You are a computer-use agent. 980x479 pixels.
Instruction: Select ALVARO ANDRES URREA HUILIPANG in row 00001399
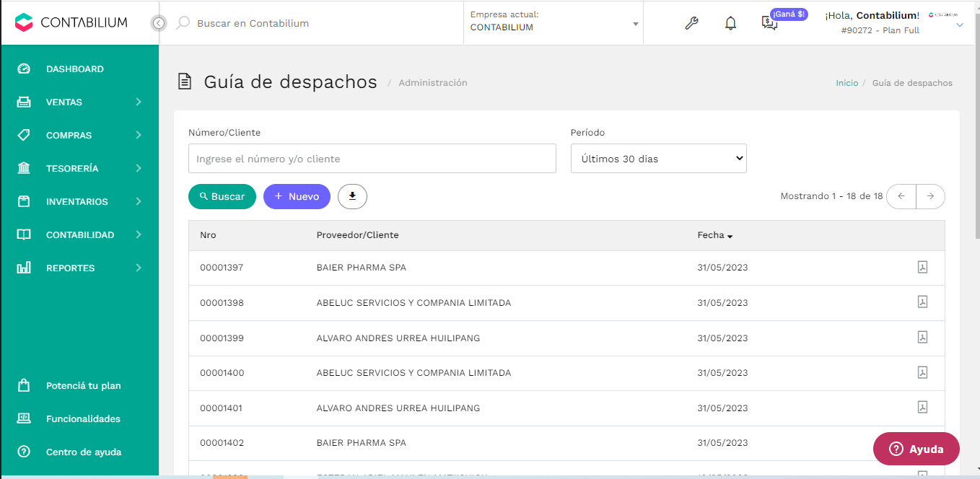point(398,338)
